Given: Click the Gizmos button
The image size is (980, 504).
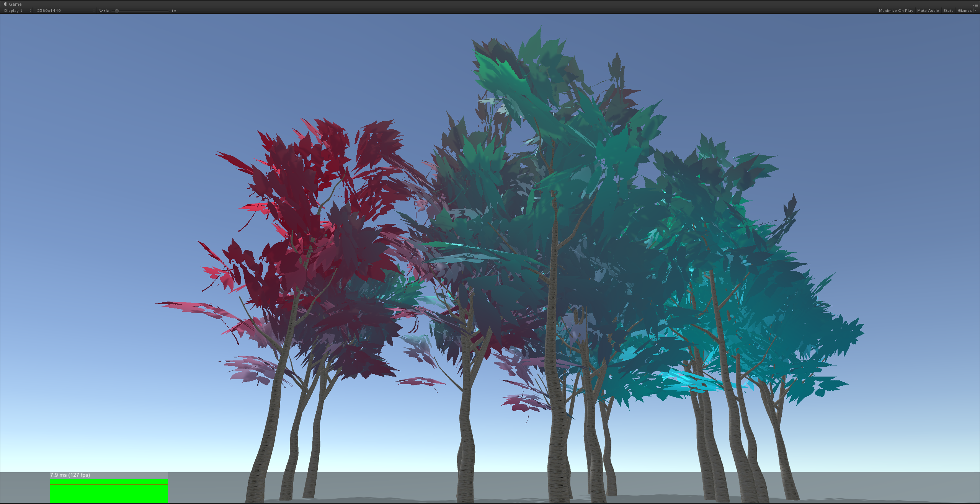Looking at the screenshot, I should click(x=964, y=10).
